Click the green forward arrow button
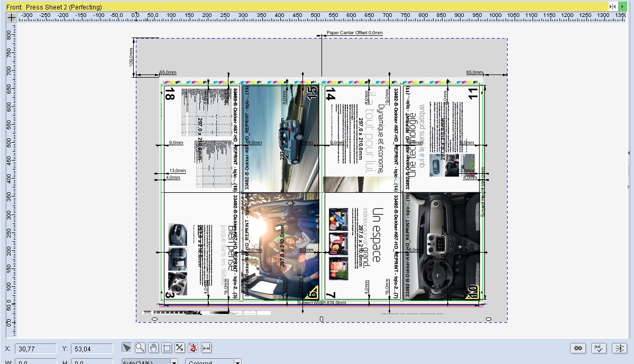 [622, 6]
